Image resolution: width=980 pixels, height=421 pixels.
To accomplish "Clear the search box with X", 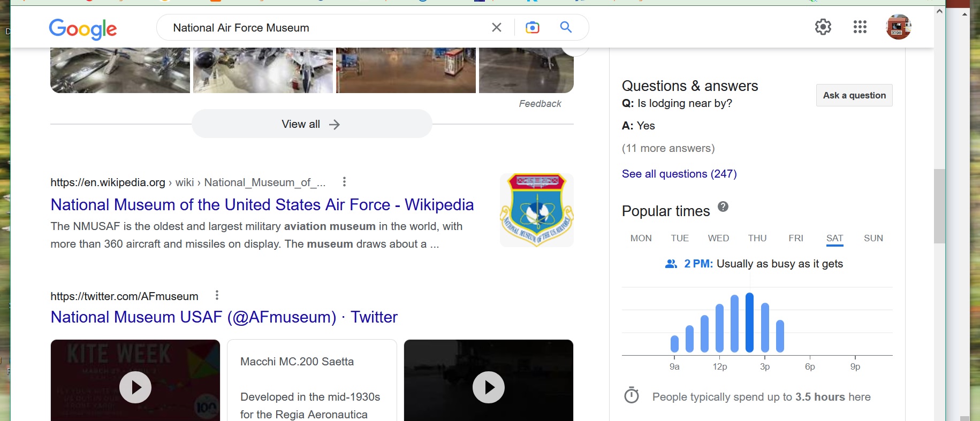I will (x=497, y=27).
